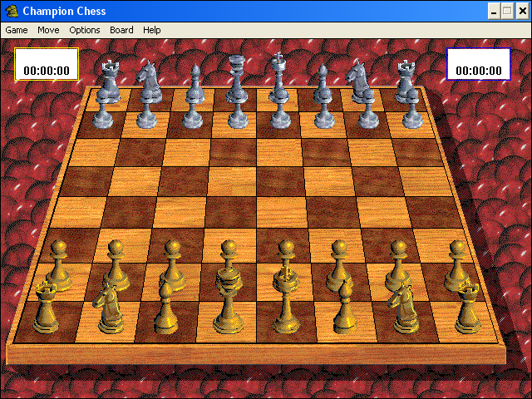Open the Game menu
The height and width of the screenshot is (399, 532).
point(17,30)
